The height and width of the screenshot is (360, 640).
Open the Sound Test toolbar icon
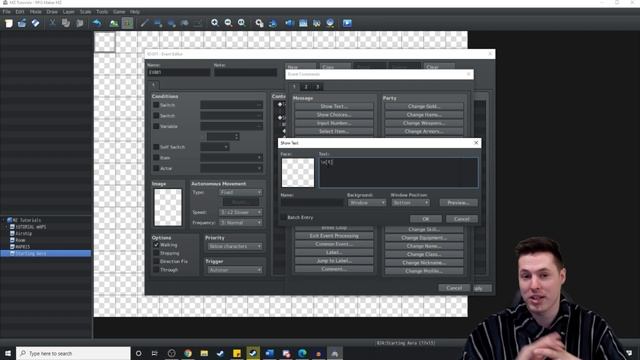coord(289,23)
